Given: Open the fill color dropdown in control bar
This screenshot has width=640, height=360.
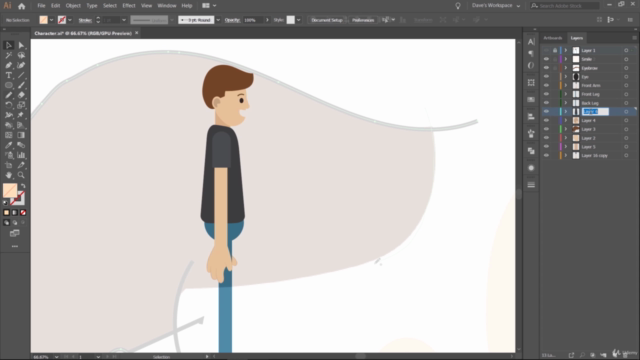Looking at the screenshot, I should (x=51, y=20).
